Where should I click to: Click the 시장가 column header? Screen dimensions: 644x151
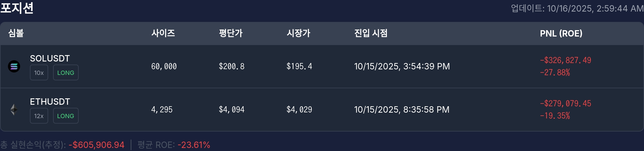299,33
